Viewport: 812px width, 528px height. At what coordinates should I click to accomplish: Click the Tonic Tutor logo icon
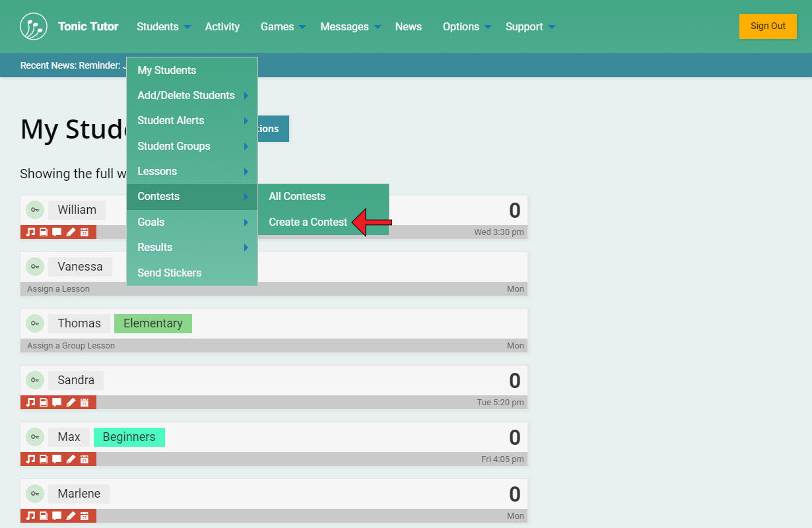coord(34,26)
